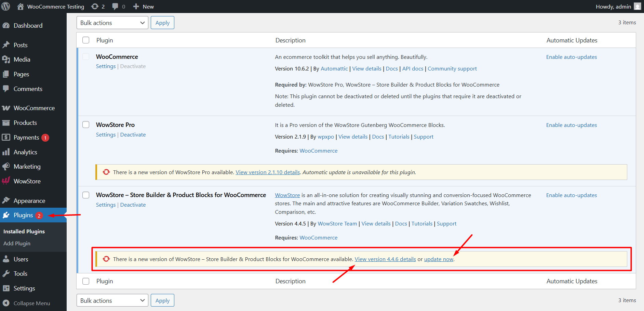
Task: Open Add Plugin from the Plugins submenu
Action: [x=17, y=243]
